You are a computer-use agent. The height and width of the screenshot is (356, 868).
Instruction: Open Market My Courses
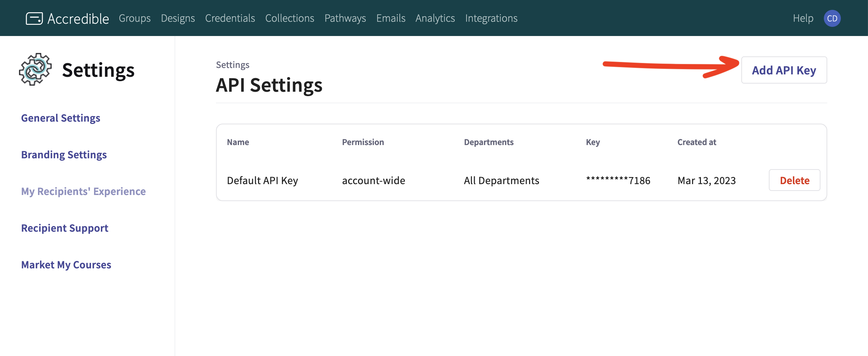point(66,265)
